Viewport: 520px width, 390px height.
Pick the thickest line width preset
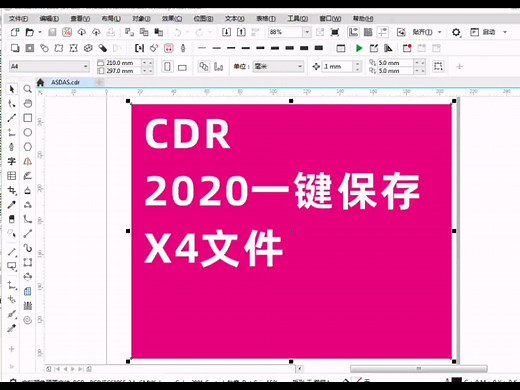[x=319, y=48]
